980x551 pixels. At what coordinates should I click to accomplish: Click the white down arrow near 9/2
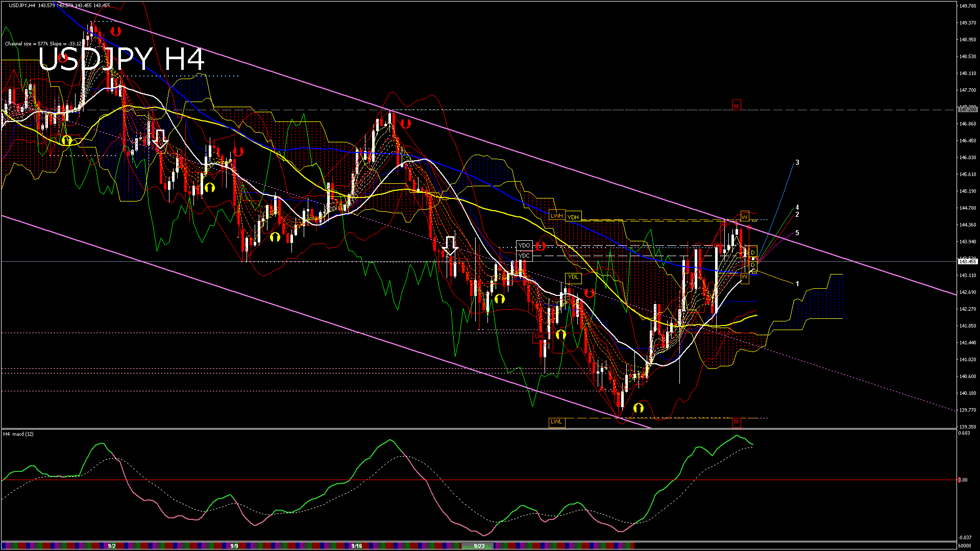(x=160, y=139)
